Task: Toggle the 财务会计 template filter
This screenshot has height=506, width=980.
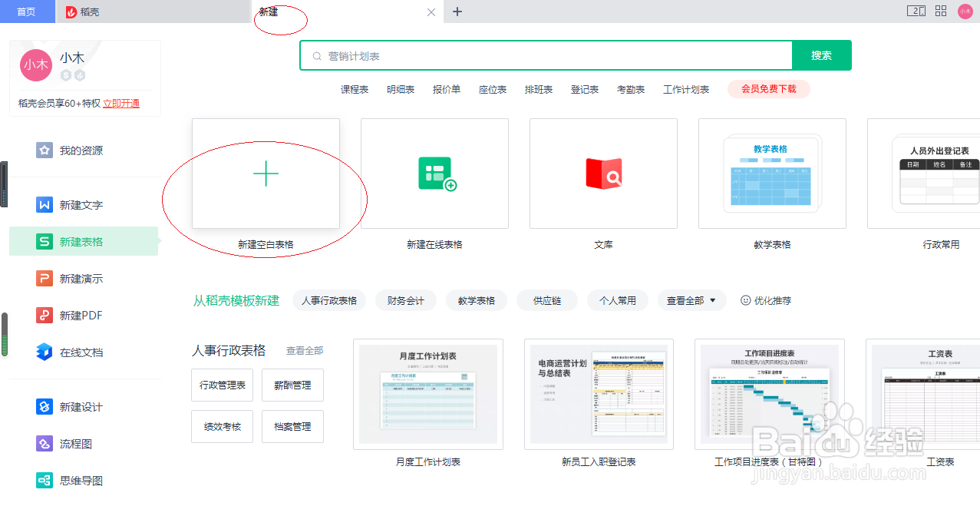Action: [405, 300]
